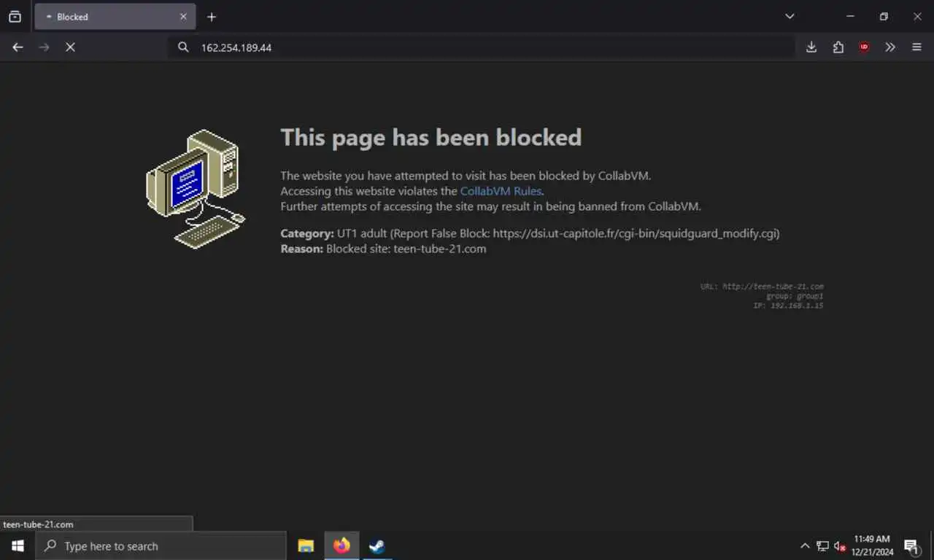The height and width of the screenshot is (560, 934).
Task: Click the muted volume tray icon
Action: 840,546
